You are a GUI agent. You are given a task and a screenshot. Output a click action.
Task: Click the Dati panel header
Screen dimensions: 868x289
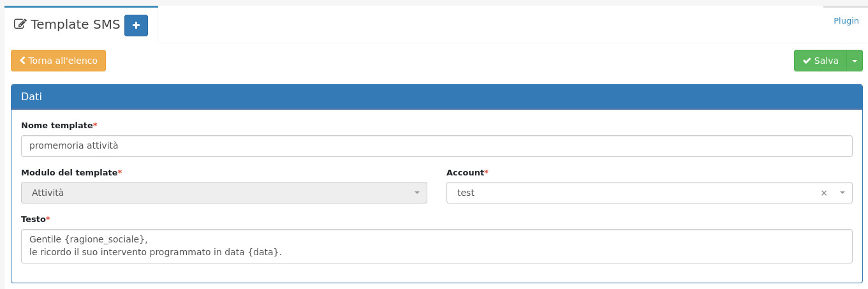(x=436, y=97)
